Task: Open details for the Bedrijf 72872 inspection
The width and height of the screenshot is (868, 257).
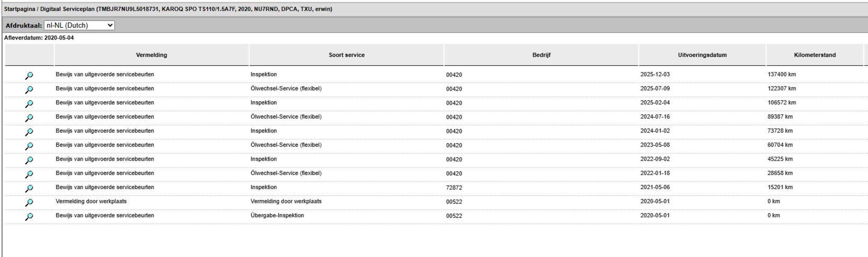Action: point(29,188)
